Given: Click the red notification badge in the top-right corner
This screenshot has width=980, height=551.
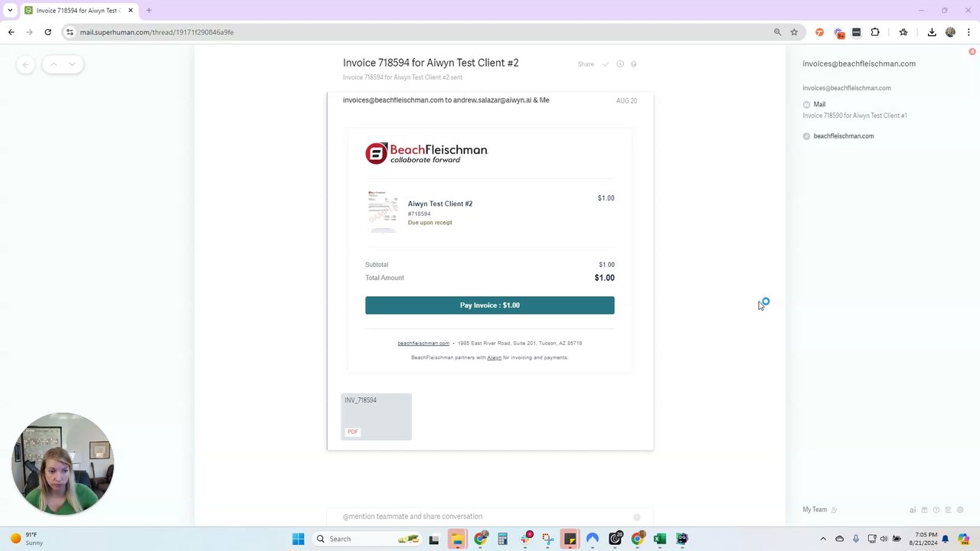Looking at the screenshot, I should click(972, 51).
